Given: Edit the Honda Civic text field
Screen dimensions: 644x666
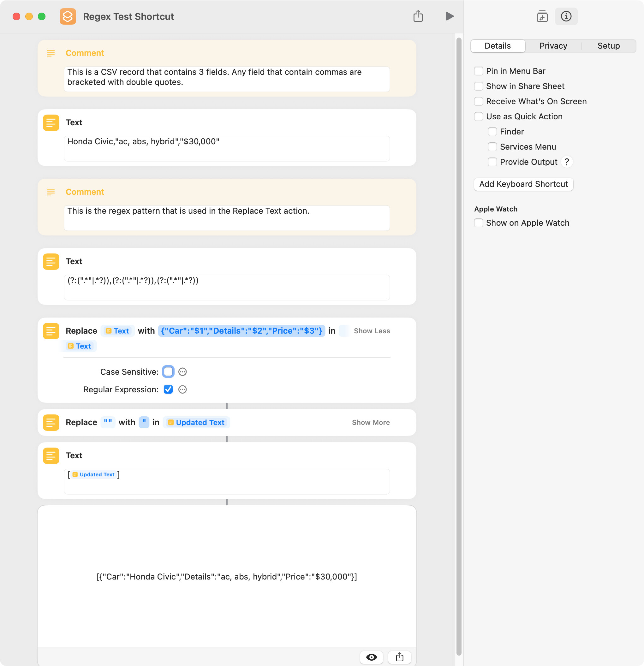Looking at the screenshot, I should (x=227, y=148).
